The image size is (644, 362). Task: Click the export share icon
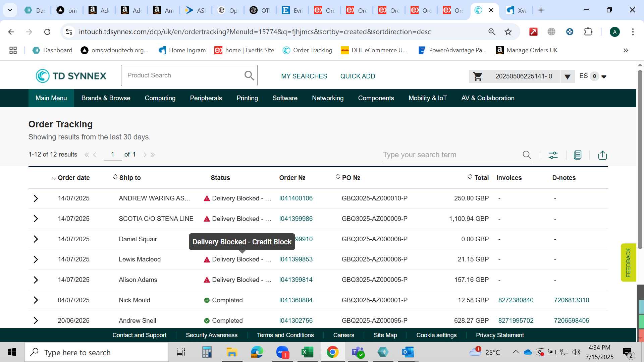(602, 155)
